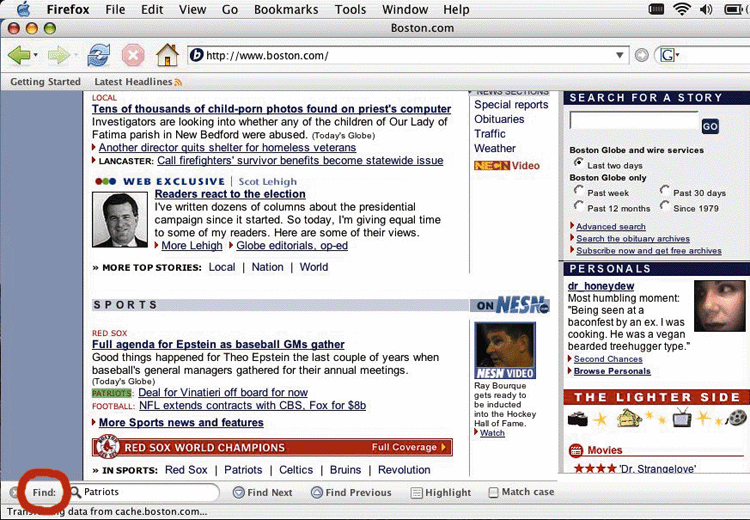Open the Patriots link in In Sports

coord(243,470)
